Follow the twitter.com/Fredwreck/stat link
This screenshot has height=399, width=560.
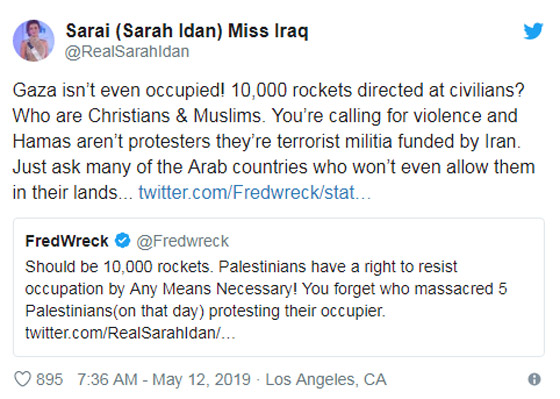[x=255, y=193]
